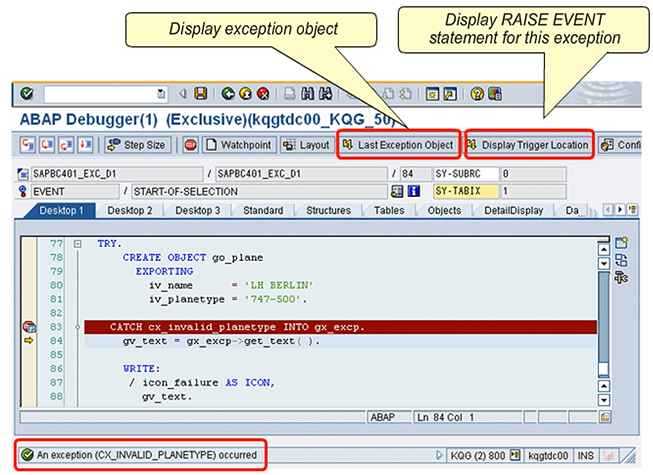Click the Help question mark icon
Viewport: 653px width, 475px height.
pos(477,94)
